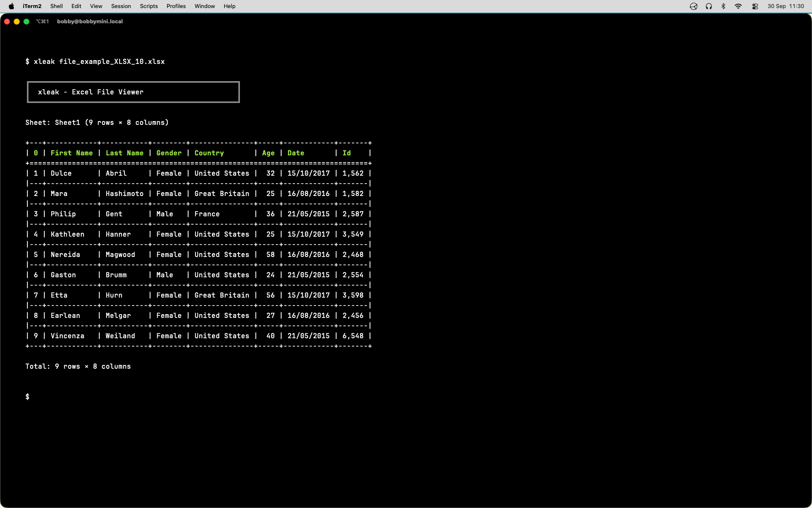The width and height of the screenshot is (812, 508).
Task: Click the first name Dulce
Action: pos(61,174)
